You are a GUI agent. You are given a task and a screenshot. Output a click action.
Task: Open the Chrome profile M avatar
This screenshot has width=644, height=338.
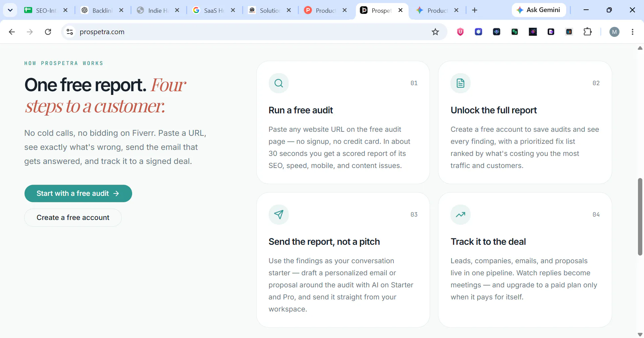(x=614, y=32)
